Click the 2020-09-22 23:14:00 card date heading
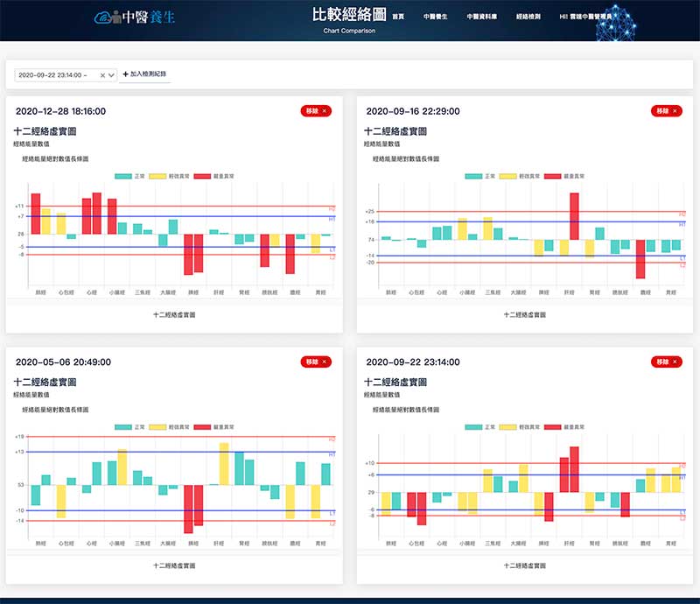This screenshot has height=604, width=700. point(413,362)
